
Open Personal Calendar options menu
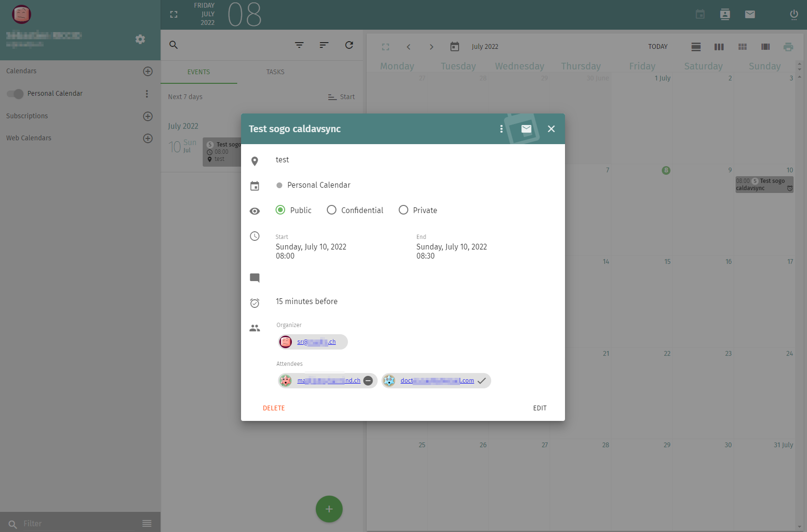pos(147,94)
